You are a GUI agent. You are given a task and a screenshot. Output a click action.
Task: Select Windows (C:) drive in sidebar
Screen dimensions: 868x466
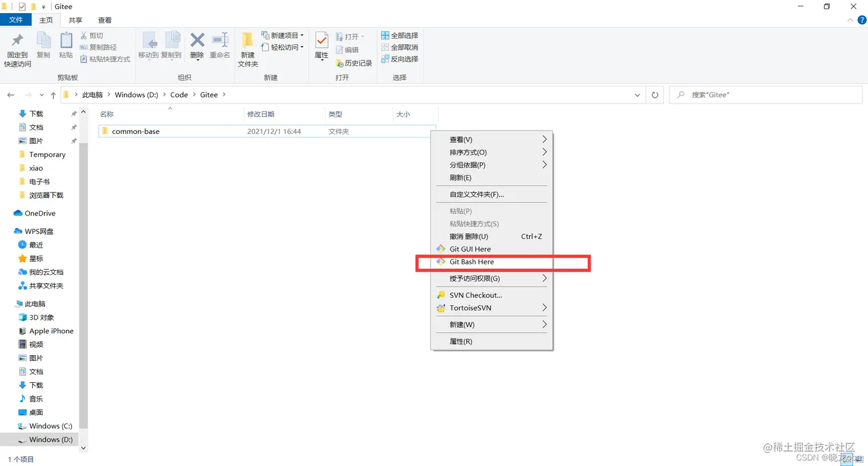click(51, 426)
